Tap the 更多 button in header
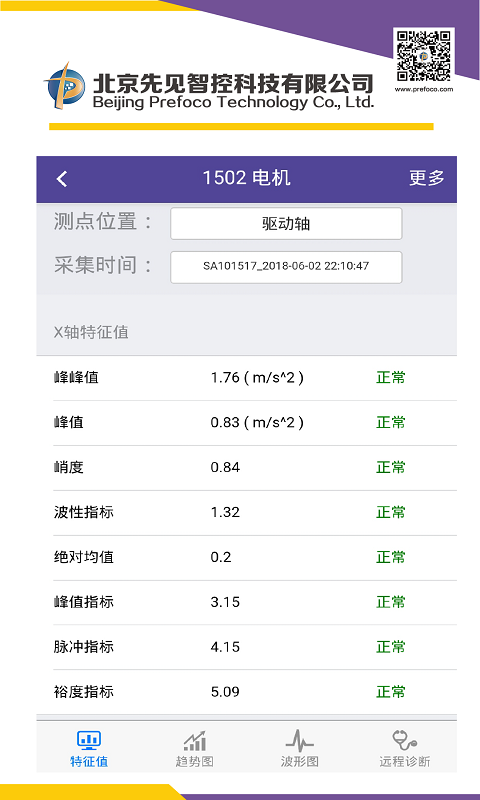 click(426, 178)
